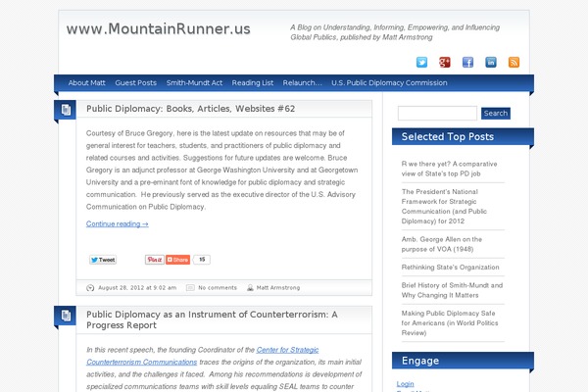The image size is (588, 392).
Task: Open Rethinking State's Organization post
Action: point(450,268)
